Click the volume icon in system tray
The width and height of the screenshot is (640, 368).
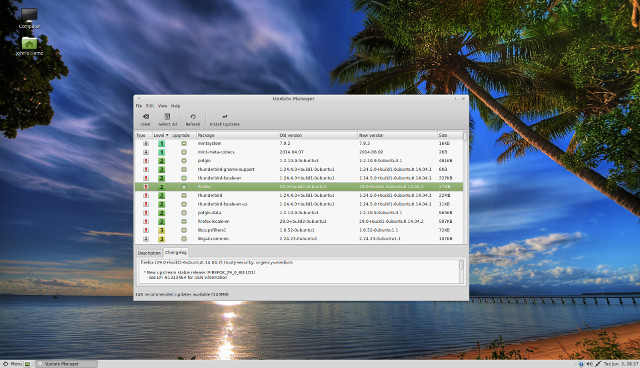[589, 364]
